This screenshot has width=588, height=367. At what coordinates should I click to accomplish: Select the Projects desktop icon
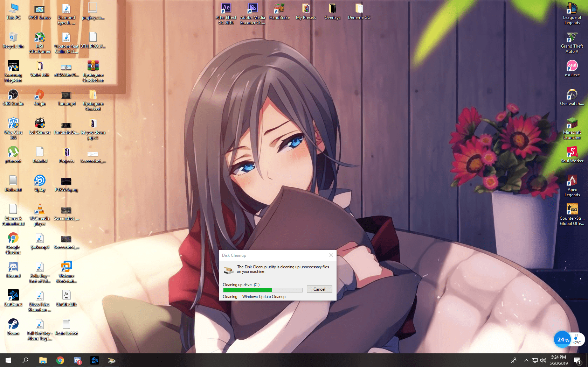coord(66,155)
